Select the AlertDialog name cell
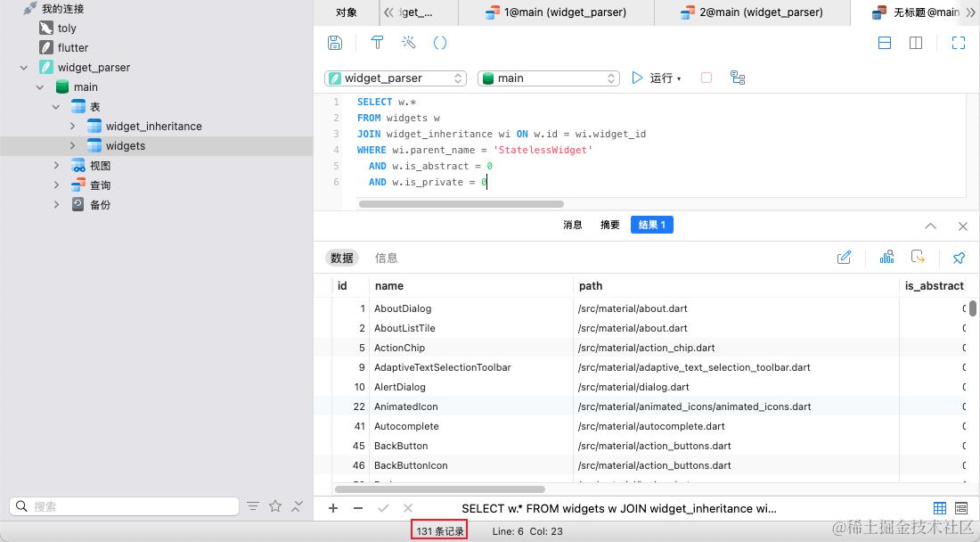The height and width of the screenshot is (542, 980). click(x=471, y=387)
